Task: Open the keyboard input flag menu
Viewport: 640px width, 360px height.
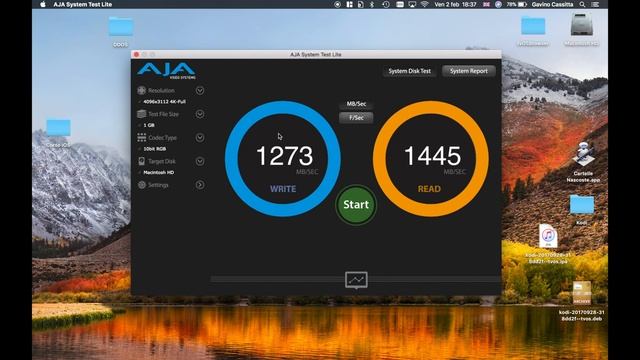Action: click(487, 4)
